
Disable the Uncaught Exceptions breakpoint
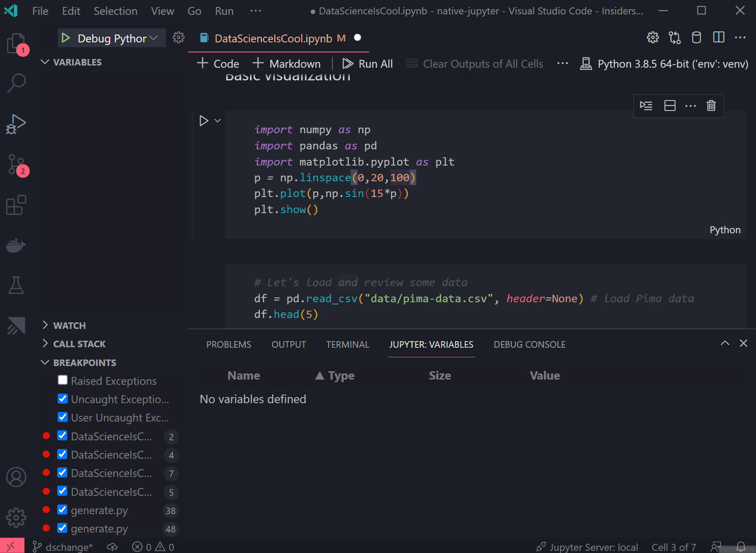62,398
